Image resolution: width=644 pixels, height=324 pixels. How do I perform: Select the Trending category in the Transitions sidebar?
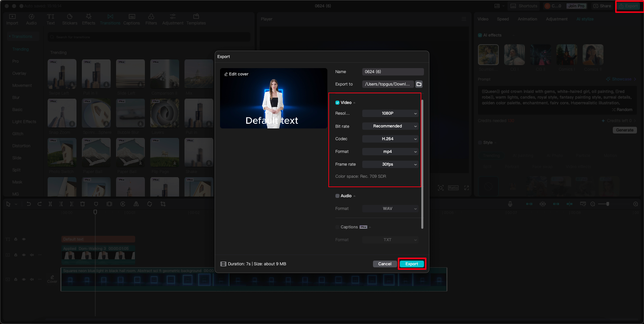(x=20, y=49)
